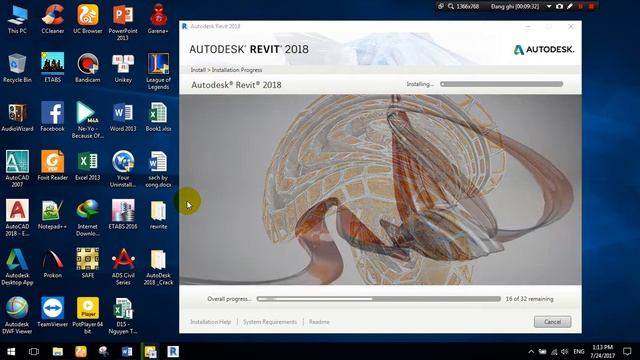
Task: Open D15 - Nguyen T... Excel file
Action: (x=123, y=316)
